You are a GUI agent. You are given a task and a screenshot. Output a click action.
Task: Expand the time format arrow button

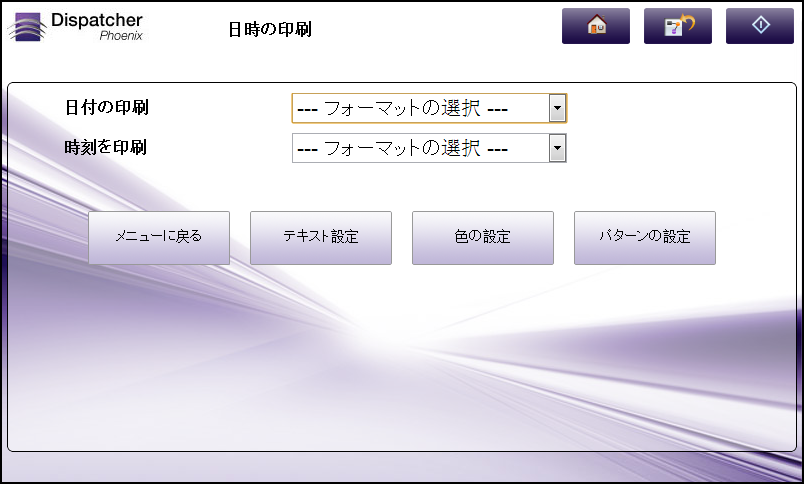[x=557, y=148]
